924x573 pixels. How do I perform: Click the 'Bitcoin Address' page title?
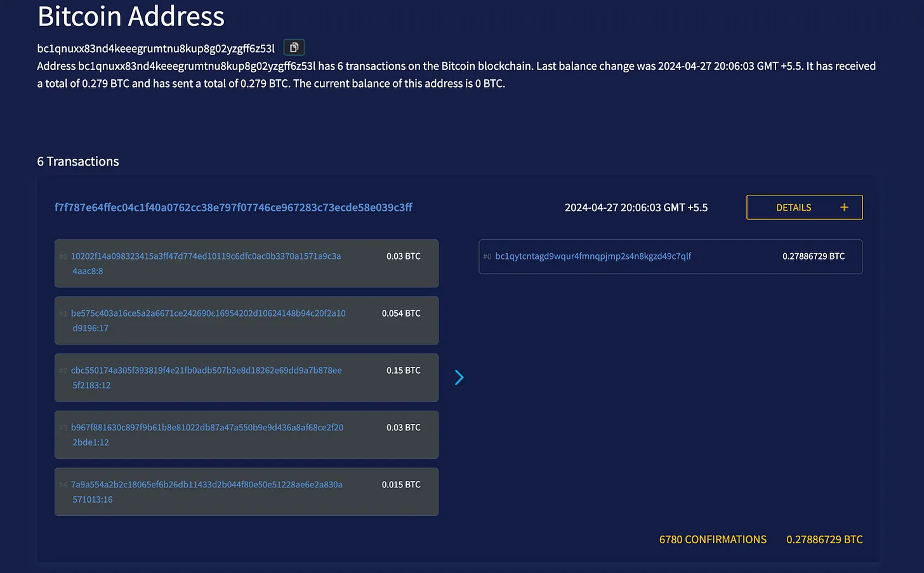(x=131, y=16)
